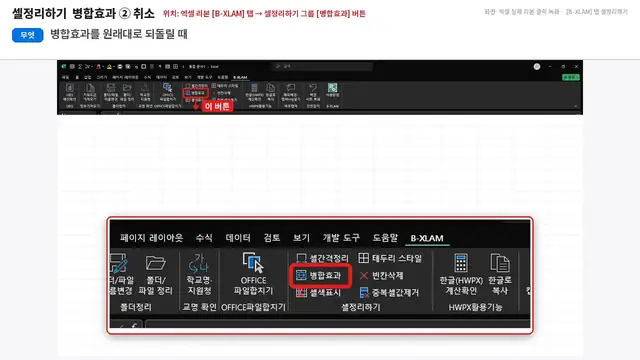This screenshot has width=640, height=360.
Task: Click the Excel app icon in the title bar
Action: [64, 67]
